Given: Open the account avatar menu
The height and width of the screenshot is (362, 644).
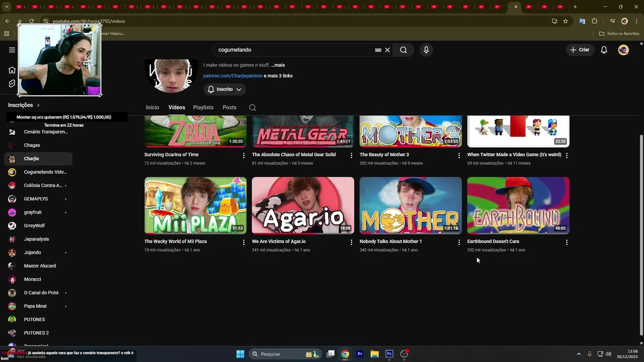Looking at the screenshot, I should click(623, 50).
